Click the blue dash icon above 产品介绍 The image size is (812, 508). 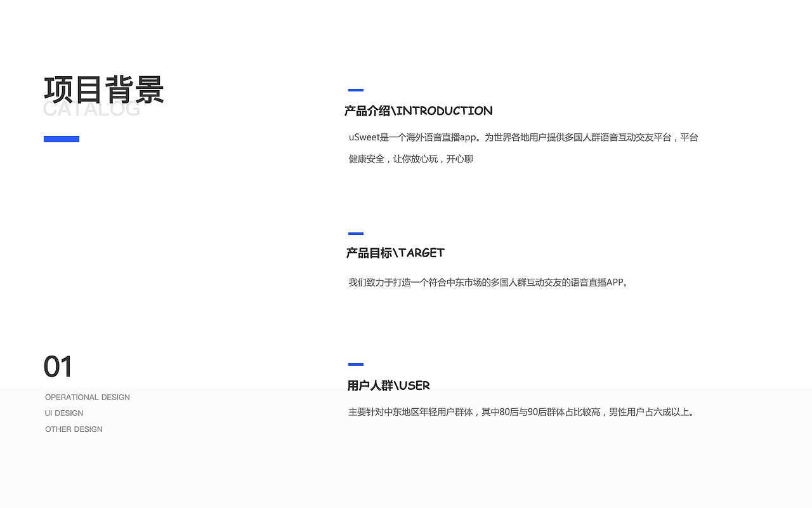pos(355,90)
